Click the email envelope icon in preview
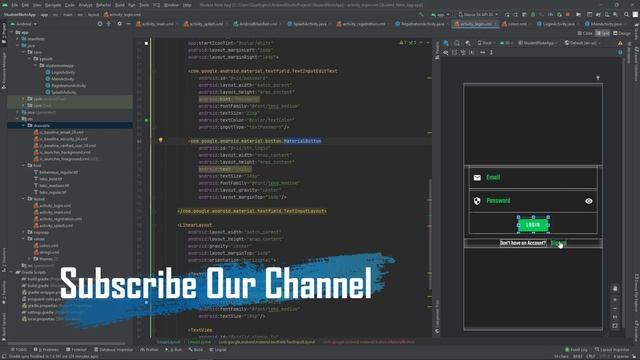The width and height of the screenshot is (640, 360). [x=477, y=178]
